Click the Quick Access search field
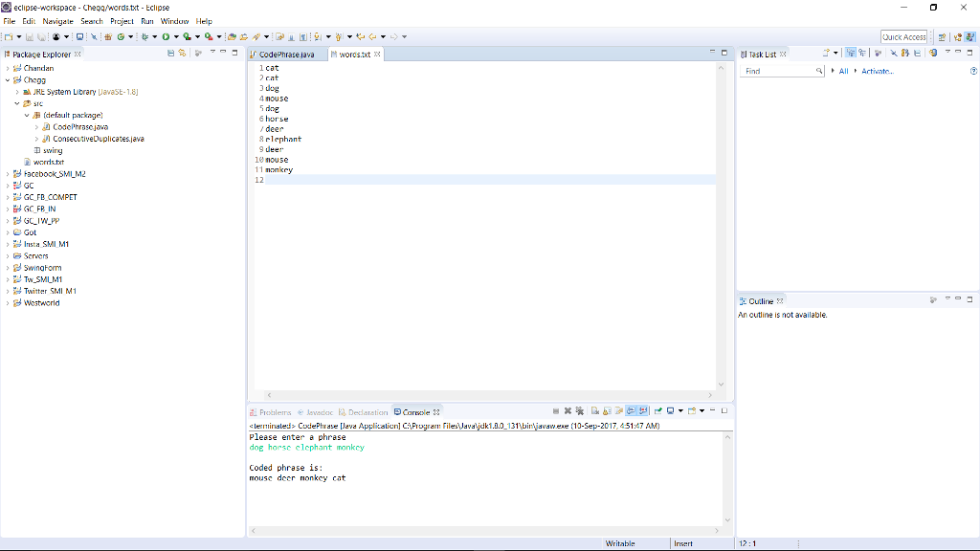980x551 pixels. [x=903, y=37]
